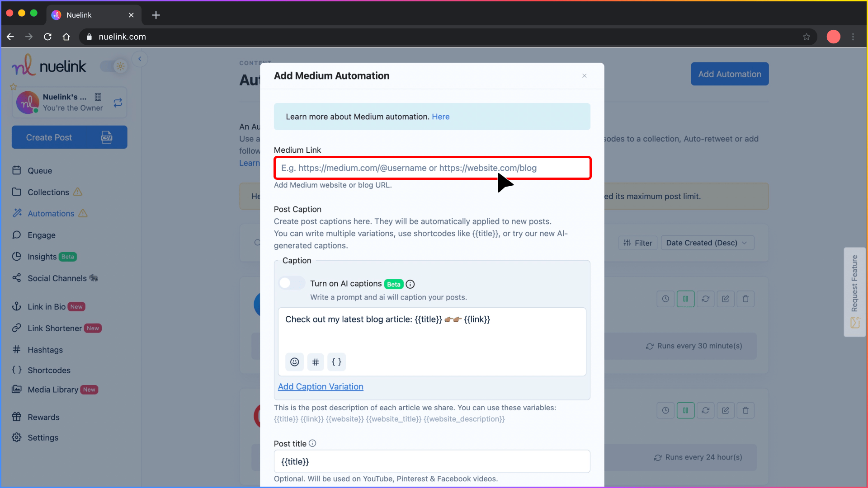
Task: Delete the automation running every 30 minutes
Action: [745, 299]
